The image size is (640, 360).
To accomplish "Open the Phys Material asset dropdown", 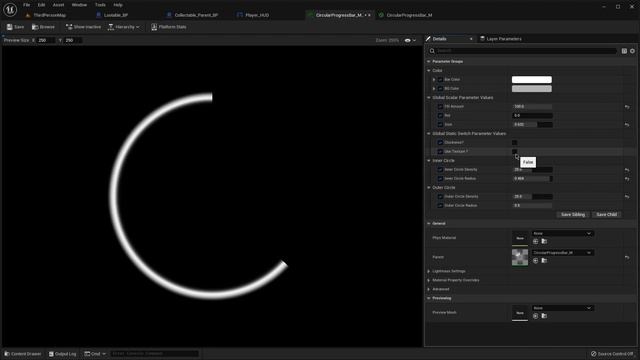I will tap(562, 233).
